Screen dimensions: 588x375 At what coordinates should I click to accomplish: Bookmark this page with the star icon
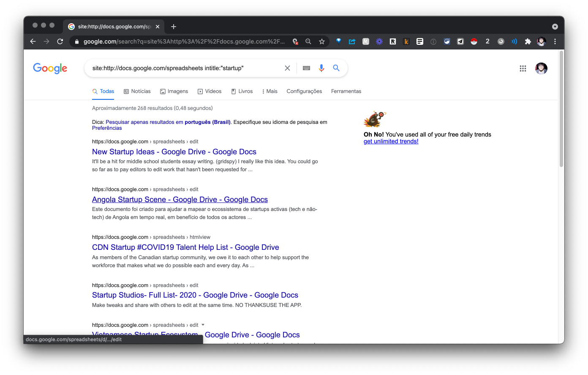pyautogui.click(x=322, y=41)
